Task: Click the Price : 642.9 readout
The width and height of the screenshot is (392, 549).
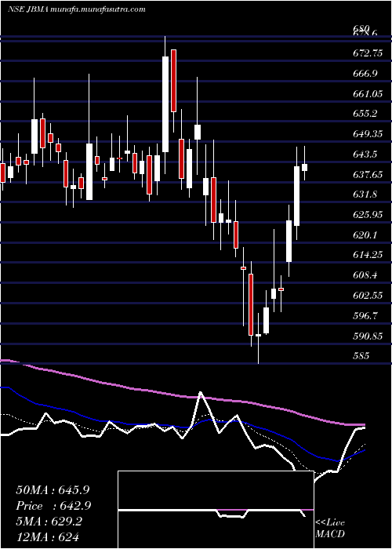Action: pos(53,507)
